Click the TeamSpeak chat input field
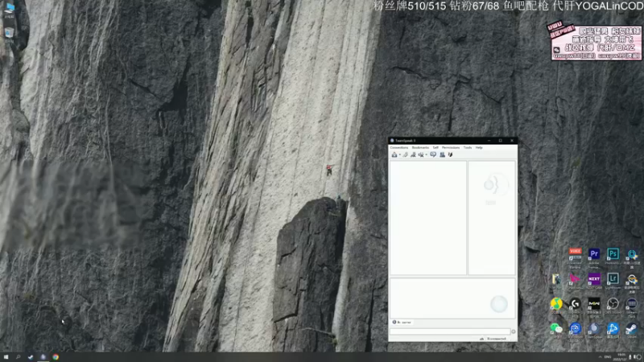This screenshot has width=644, height=362. tap(450, 331)
